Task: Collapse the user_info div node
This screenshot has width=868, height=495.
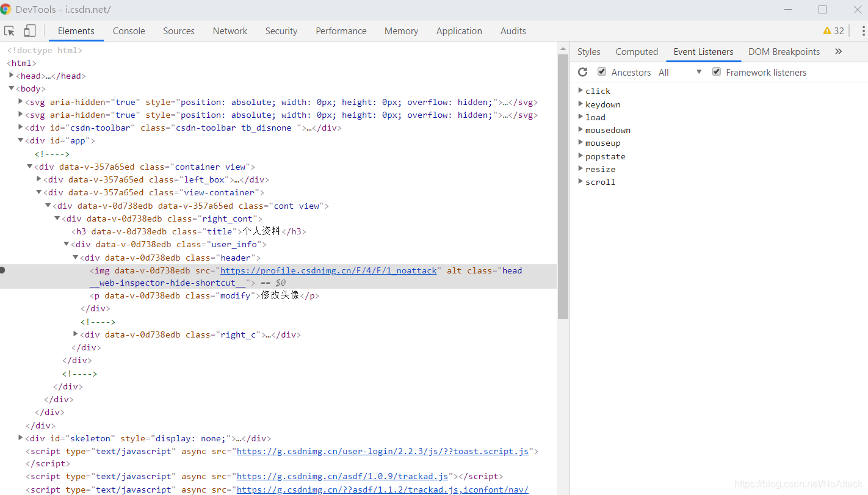Action: [x=67, y=244]
